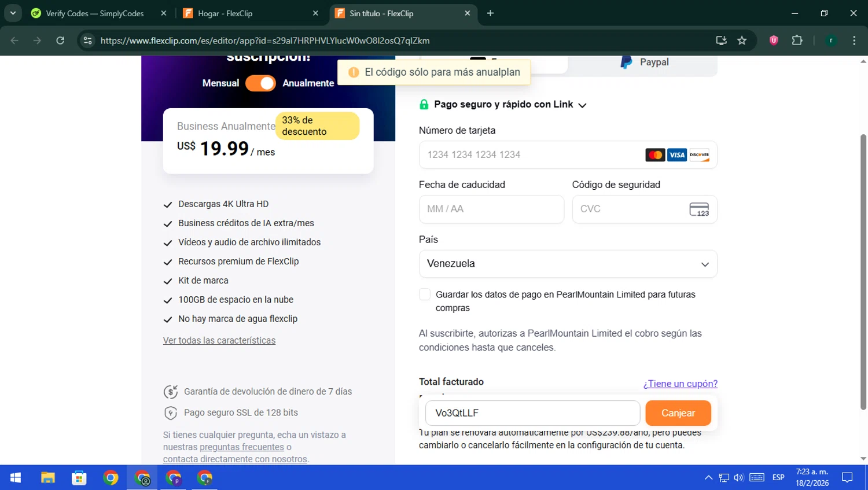The width and height of the screenshot is (868, 490).
Task: Follow the preguntas frecuentes link
Action: pos(242,447)
